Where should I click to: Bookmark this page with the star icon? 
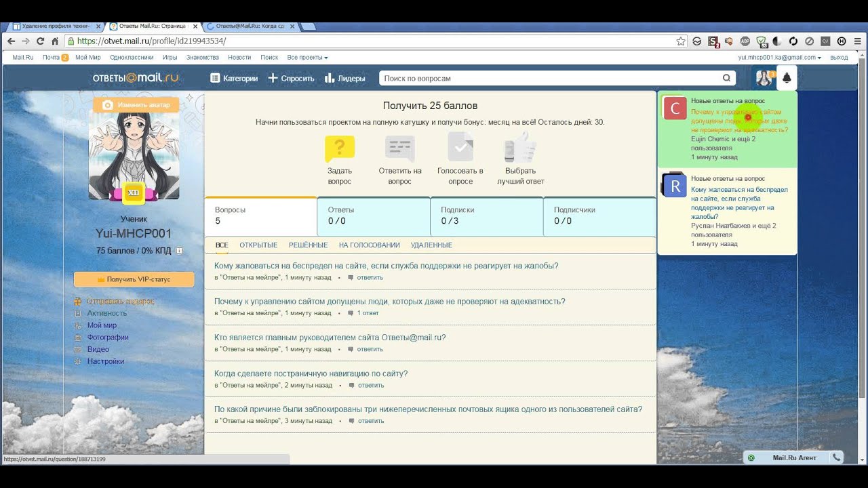pyautogui.click(x=681, y=41)
